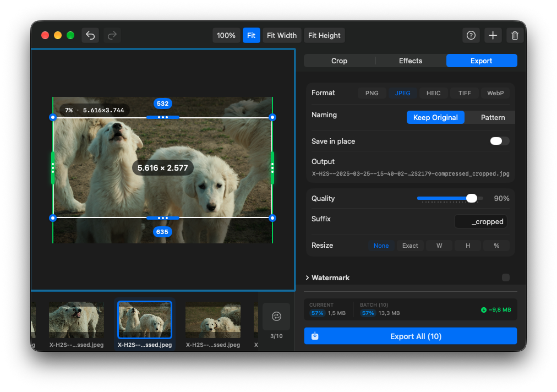Click the 532 top offset badge
557x392 pixels.
(163, 104)
